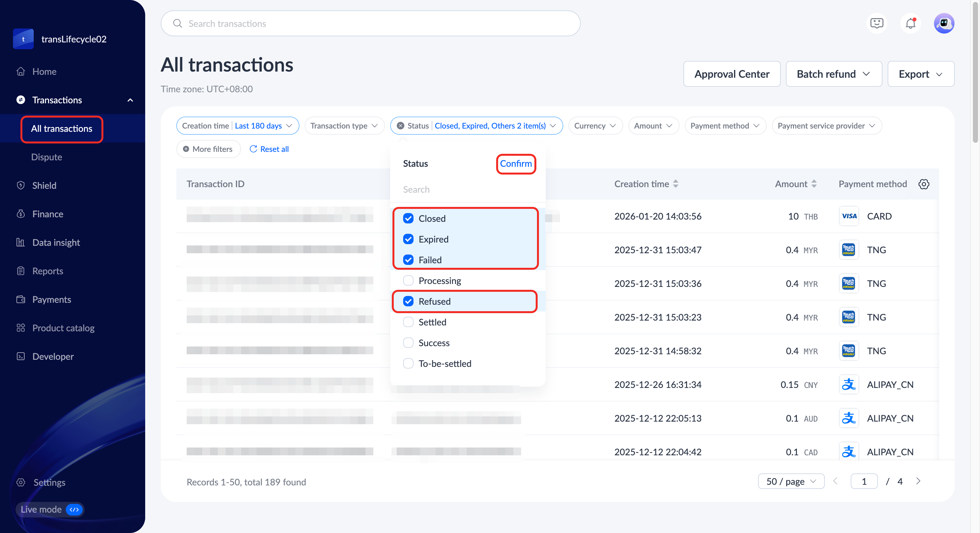Go to next page arrow

pyautogui.click(x=918, y=481)
